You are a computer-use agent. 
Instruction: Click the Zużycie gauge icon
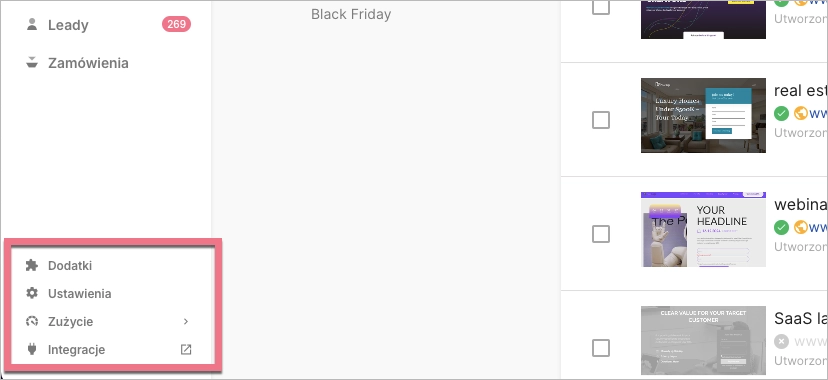32,321
